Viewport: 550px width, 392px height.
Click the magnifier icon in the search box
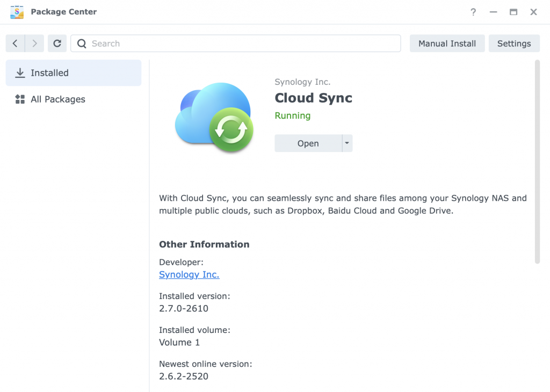[x=82, y=43]
